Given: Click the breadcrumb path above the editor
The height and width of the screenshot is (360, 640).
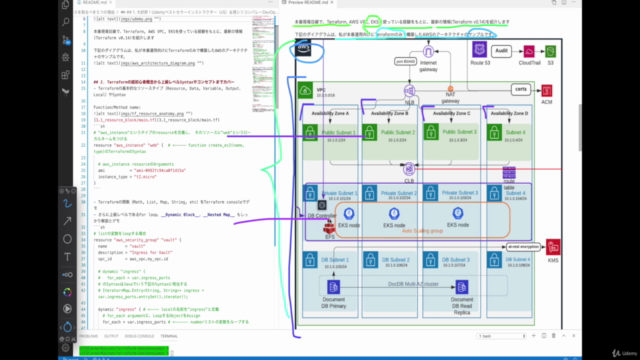Looking at the screenshot, I should [176, 12].
